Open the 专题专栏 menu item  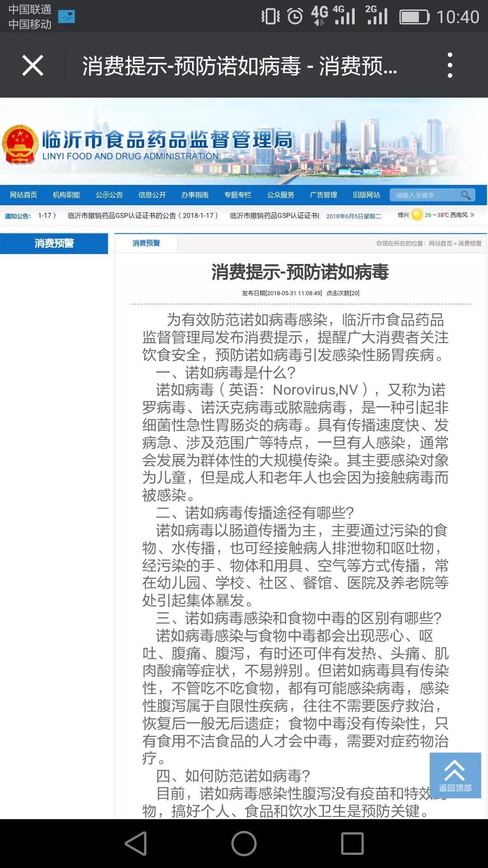238,195
